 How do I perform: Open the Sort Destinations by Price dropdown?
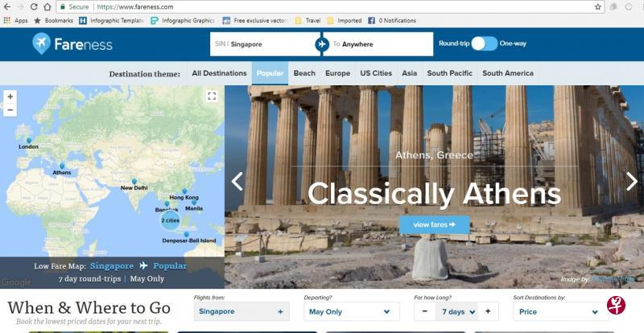(x=560, y=311)
